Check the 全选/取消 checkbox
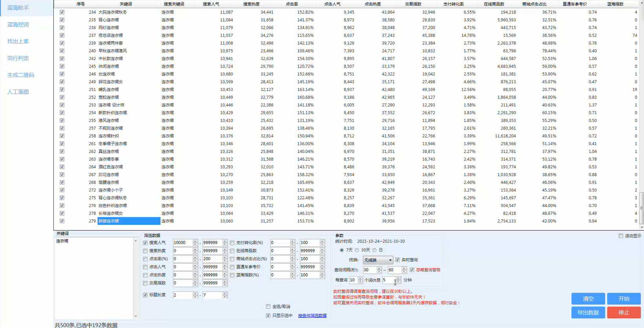 click(268, 306)
